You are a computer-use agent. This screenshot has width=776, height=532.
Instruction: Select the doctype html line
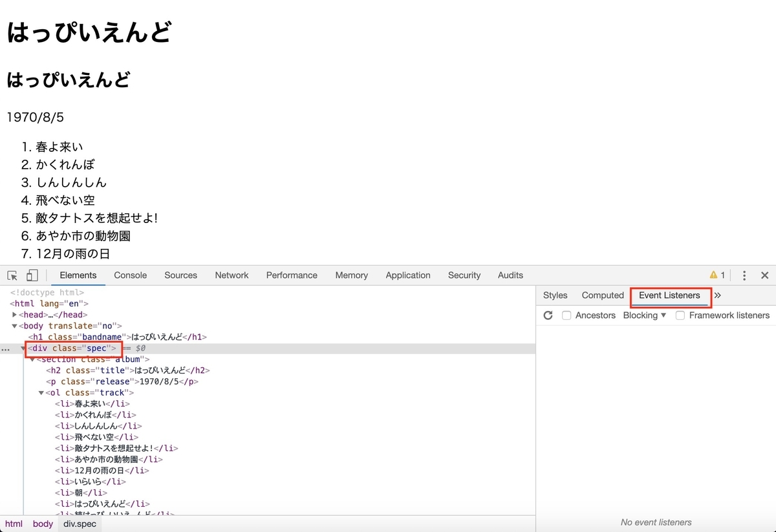47,293
